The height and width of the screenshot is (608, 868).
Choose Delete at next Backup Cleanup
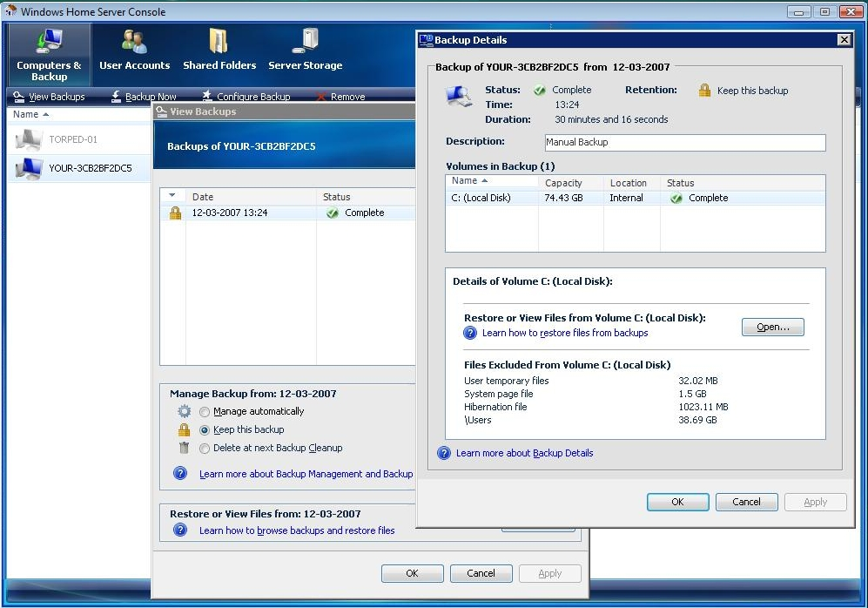[x=205, y=449]
